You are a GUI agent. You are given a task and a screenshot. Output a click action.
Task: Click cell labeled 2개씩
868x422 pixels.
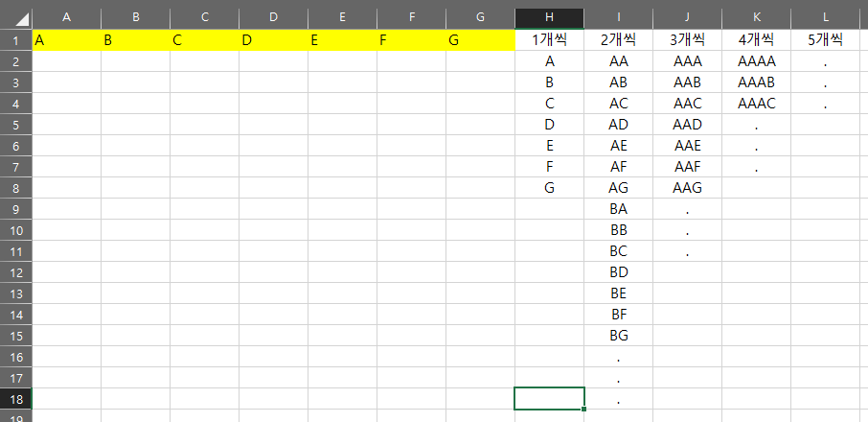pos(618,40)
